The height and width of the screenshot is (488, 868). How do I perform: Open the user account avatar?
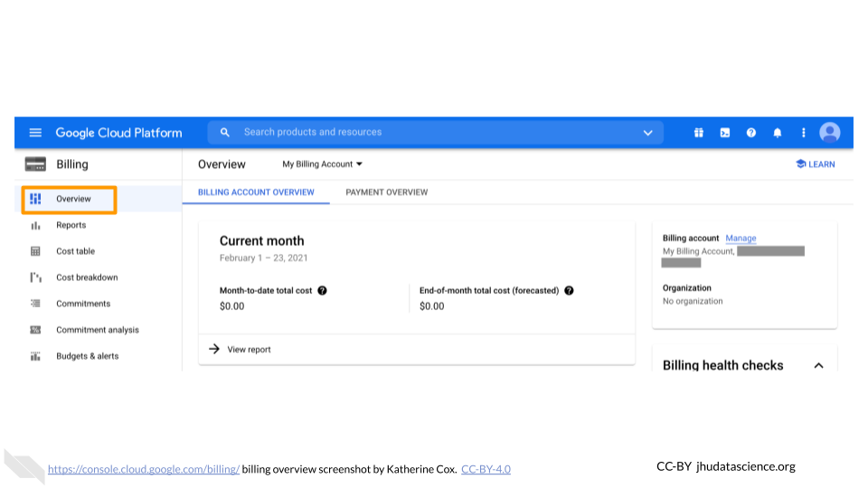829,133
